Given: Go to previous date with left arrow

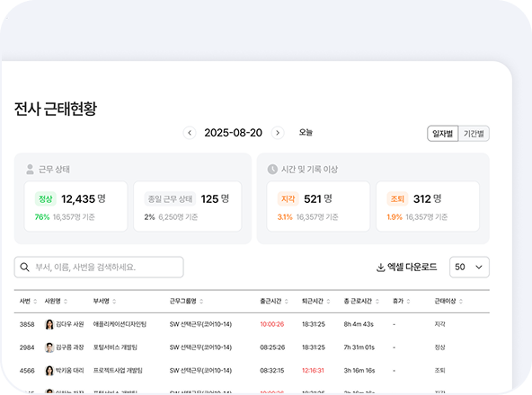Looking at the screenshot, I should pos(190,133).
